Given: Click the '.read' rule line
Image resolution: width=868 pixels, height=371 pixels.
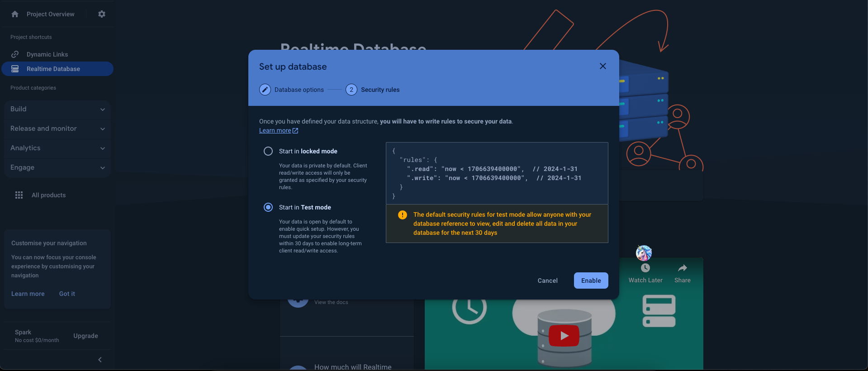Looking at the screenshot, I should pos(492,169).
